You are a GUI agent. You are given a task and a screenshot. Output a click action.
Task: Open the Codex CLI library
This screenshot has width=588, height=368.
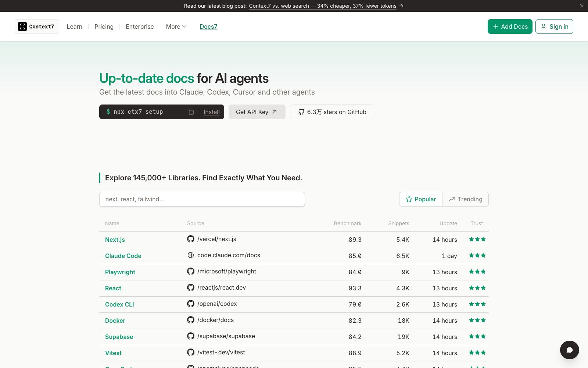tap(119, 304)
